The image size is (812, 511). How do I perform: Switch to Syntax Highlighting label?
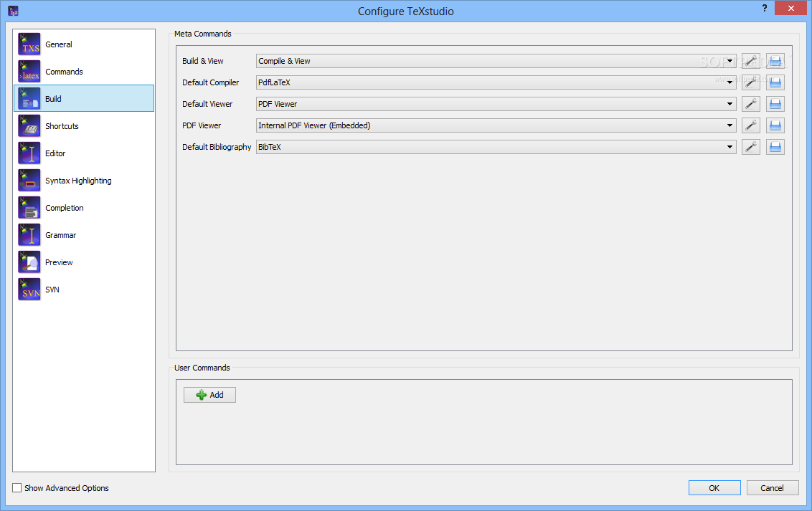click(78, 181)
